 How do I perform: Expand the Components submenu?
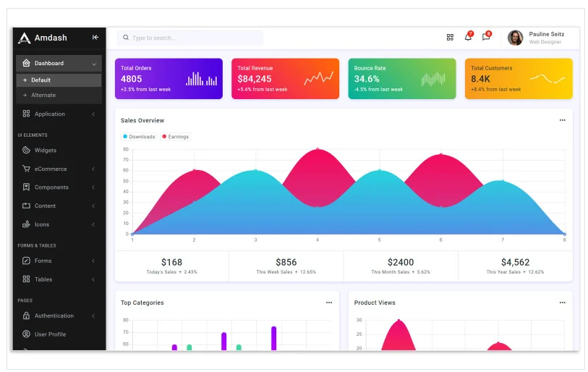pyautogui.click(x=58, y=187)
